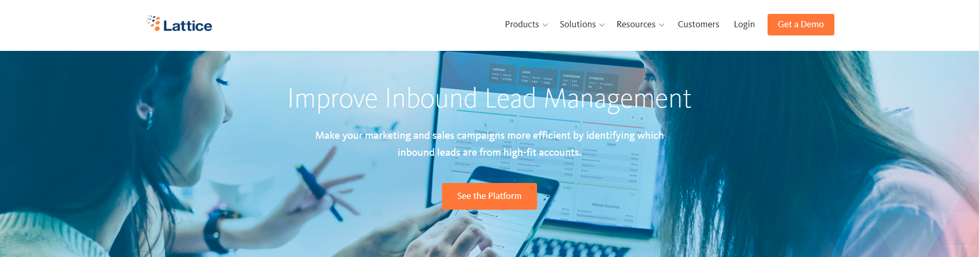Screen dimensions: 980x257
Task: Click the Lattice dotted logo icon
Action: pos(153,23)
